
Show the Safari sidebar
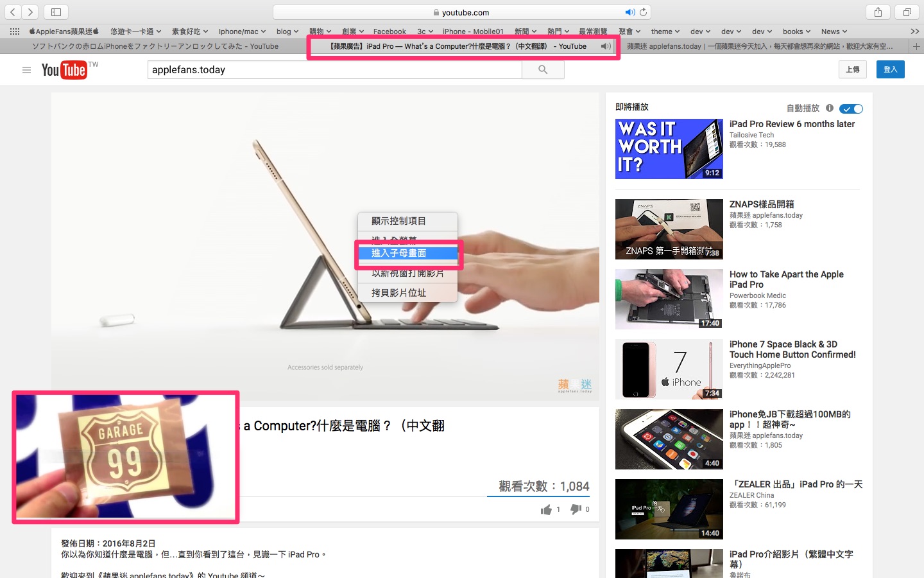[56, 12]
